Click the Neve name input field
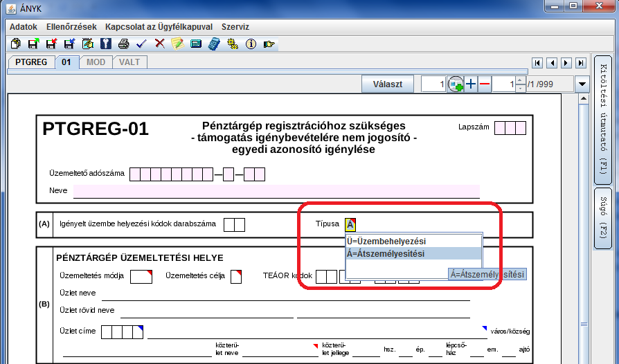The height and width of the screenshot is (364, 619). click(x=276, y=191)
